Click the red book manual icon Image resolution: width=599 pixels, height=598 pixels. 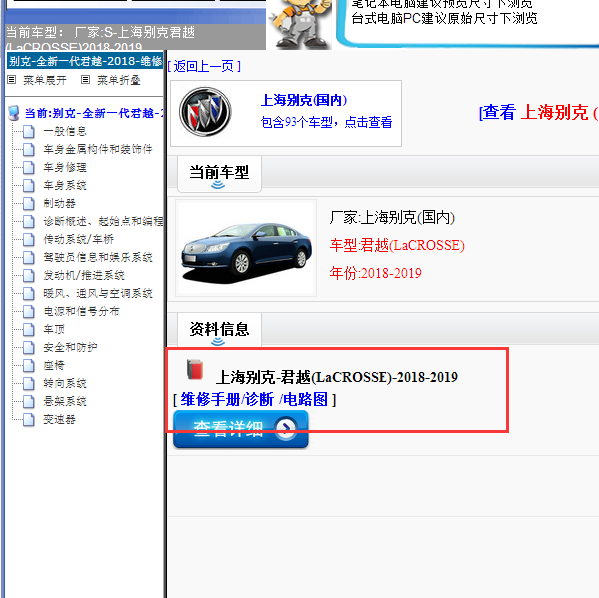pos(195,369)
